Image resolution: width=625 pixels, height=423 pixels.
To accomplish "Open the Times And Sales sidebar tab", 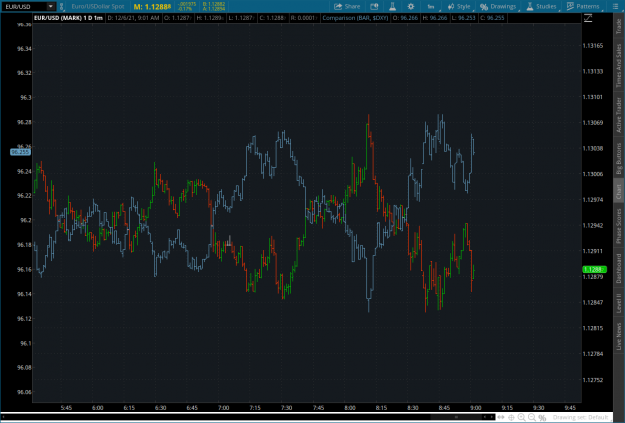I will pos(619,65).
